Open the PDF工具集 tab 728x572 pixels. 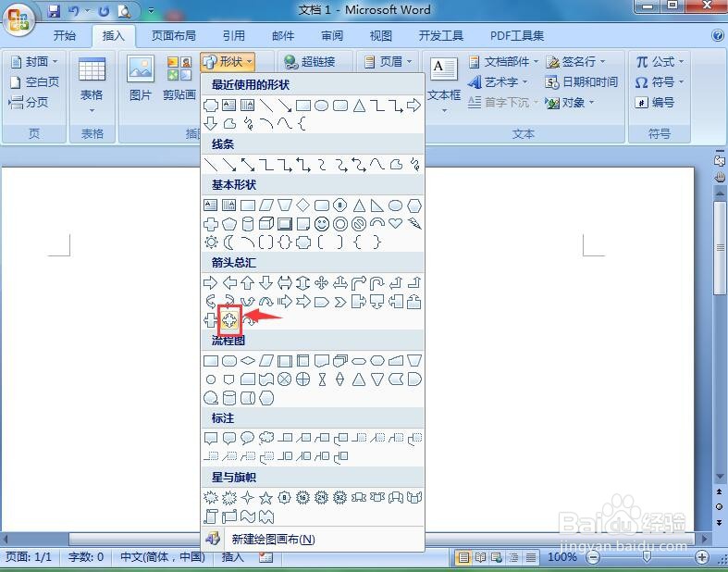[517, 36]
